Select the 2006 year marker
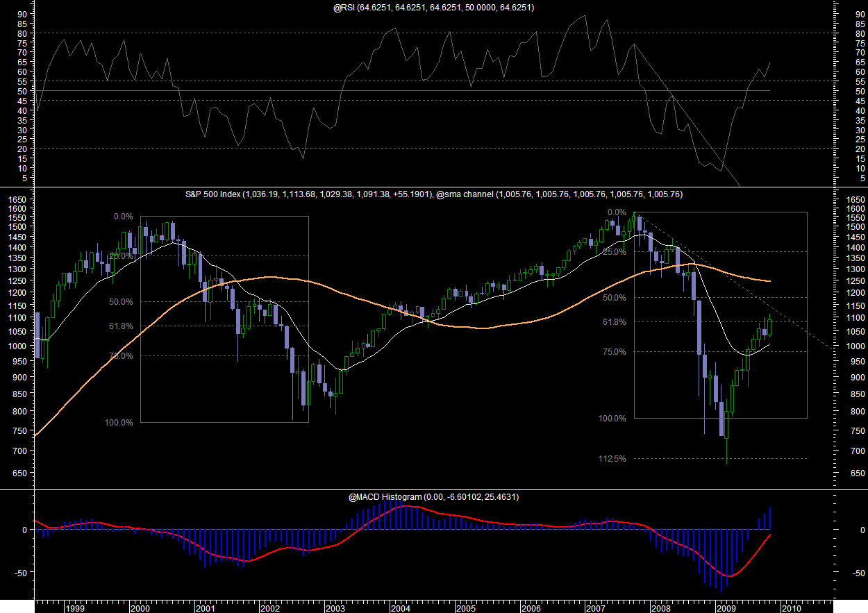This screenshot has width=868, height=613. click(x=531, y=608)
